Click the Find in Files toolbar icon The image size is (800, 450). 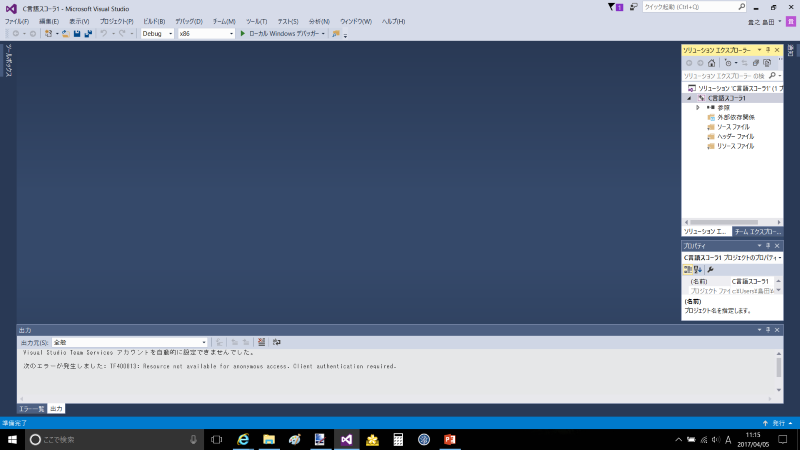(x=336, y=34)
